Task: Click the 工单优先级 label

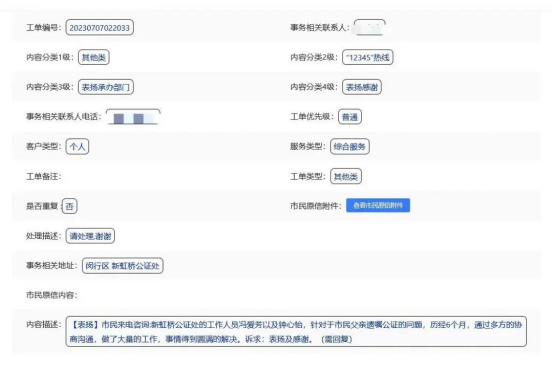Action: [312, 116]
